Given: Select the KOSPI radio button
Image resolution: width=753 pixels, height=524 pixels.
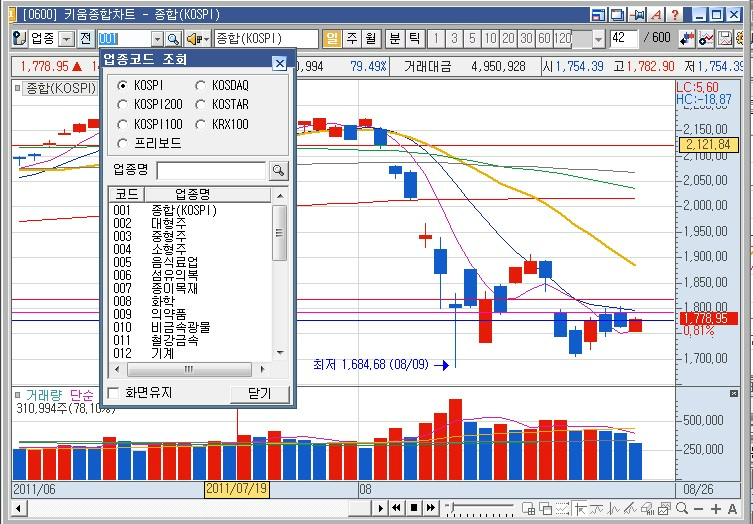Looking at the screenshot, I should (122, 85).
